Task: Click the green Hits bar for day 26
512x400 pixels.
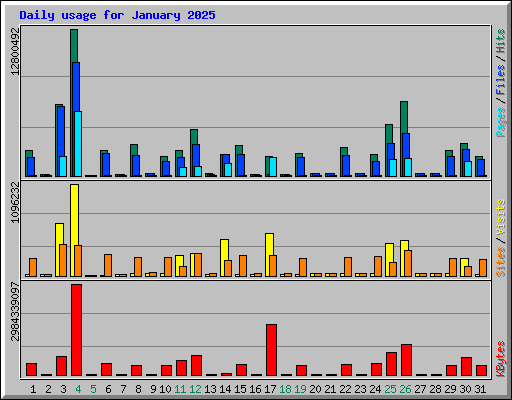Action: pos(404,117)
